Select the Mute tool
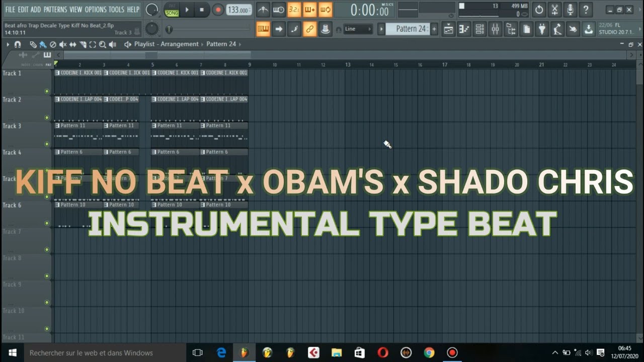644x362 pixels. click(x=63, y=45)
